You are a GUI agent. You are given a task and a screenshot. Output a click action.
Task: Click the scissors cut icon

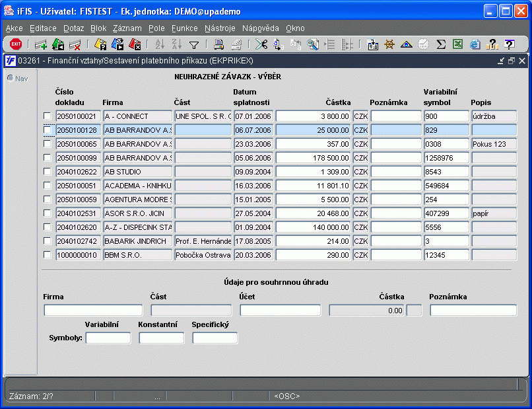click(261, 44)
